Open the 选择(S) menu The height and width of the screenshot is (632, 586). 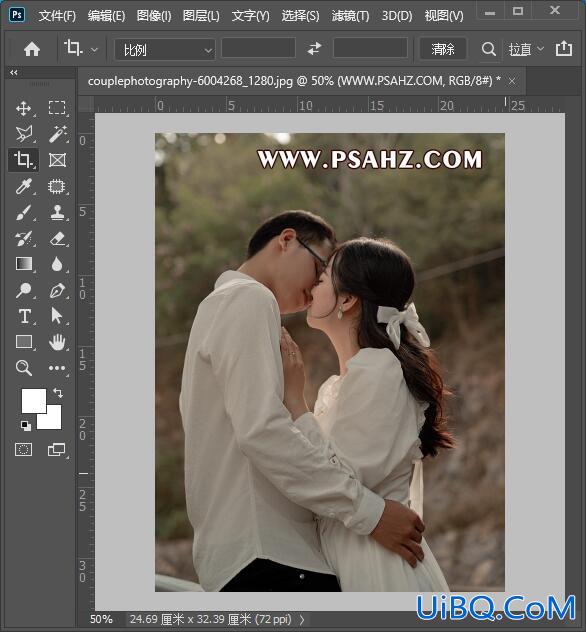tap(300, 16)
